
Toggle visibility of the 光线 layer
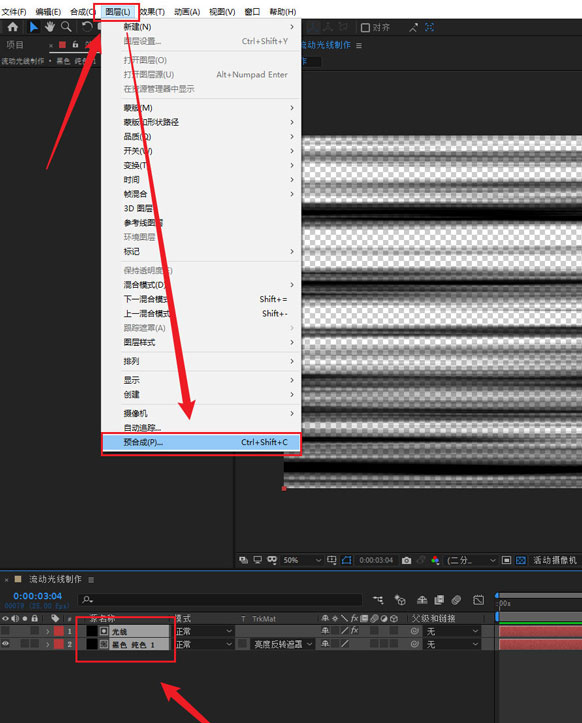pyautogui.click(x=6, y=631)
